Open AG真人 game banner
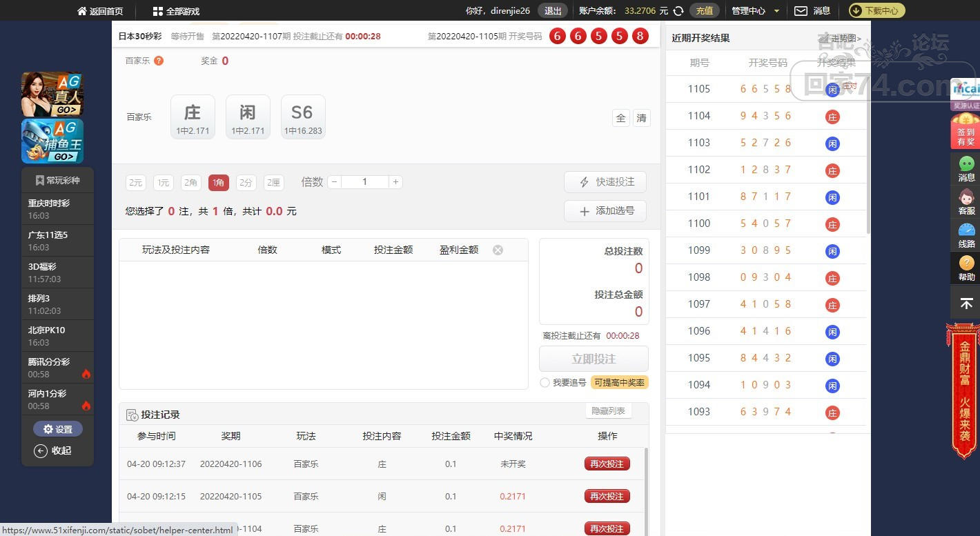 (52, 95)
